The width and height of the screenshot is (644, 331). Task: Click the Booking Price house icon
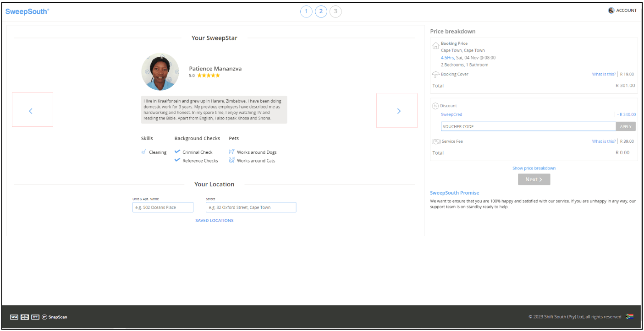[x=435, y=45]
